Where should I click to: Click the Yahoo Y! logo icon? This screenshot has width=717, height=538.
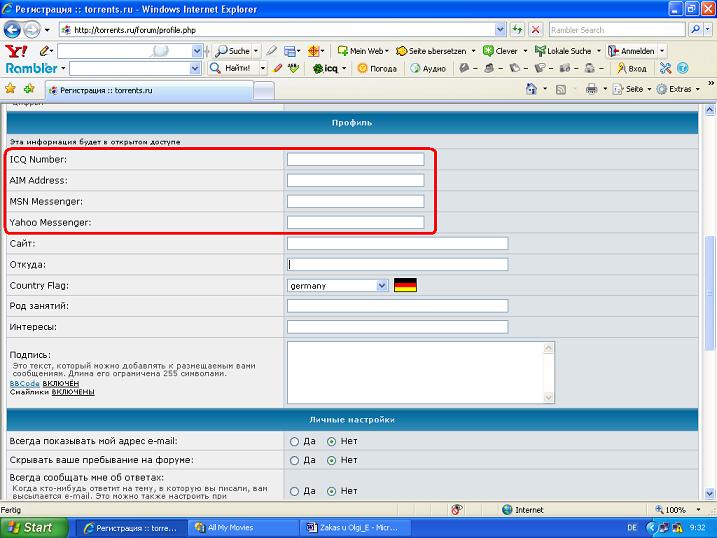tap(16, 51)
